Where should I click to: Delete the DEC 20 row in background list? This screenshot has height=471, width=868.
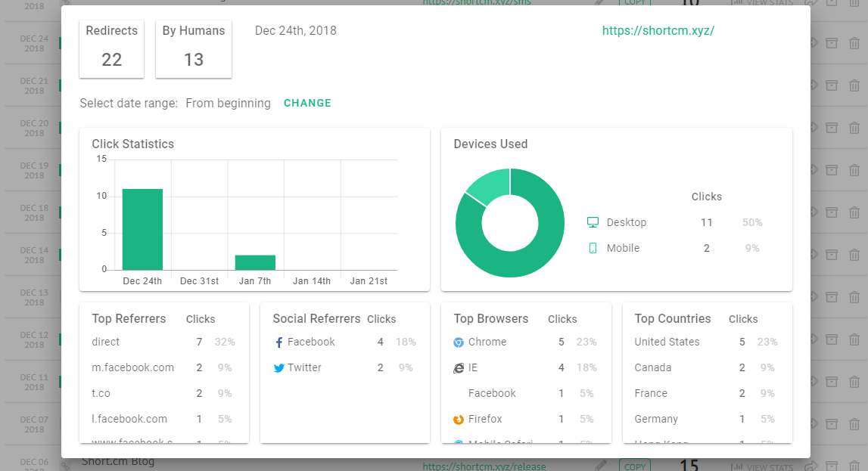[x=854, y=128]
